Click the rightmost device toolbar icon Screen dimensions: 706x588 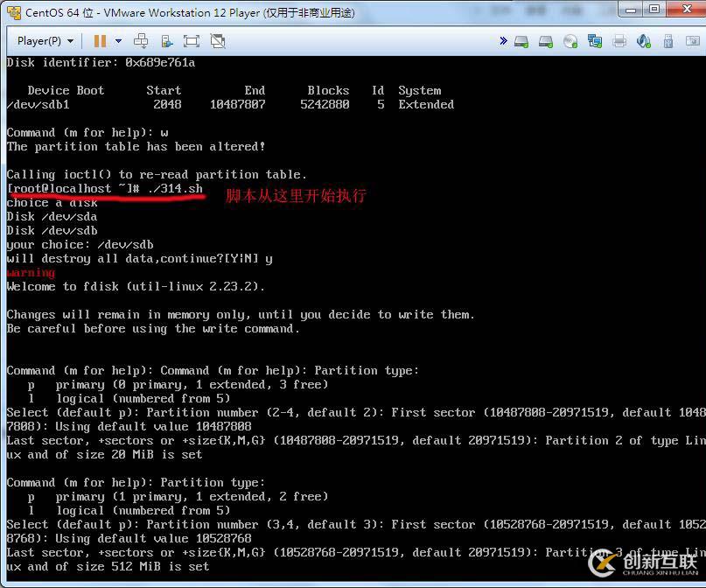click(x=693, y=41)
